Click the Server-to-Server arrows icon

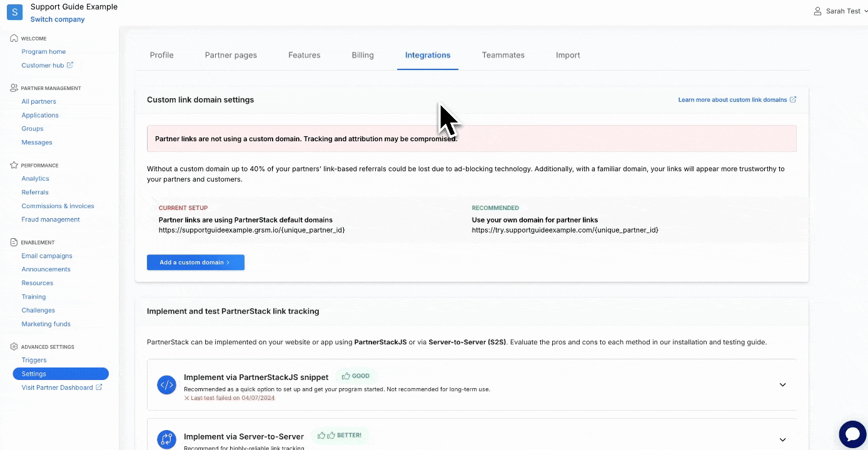pyautogui.click(x=166, y=440)
